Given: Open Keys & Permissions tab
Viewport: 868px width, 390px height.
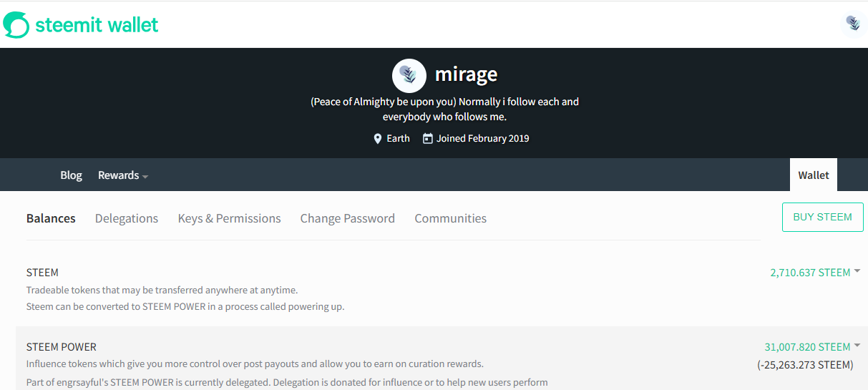Looking at the screenshot, I should (230, 218).
